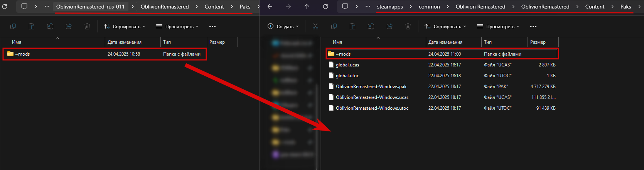
Task: Refresh the right Explorer window
Action: click(325, 7)
